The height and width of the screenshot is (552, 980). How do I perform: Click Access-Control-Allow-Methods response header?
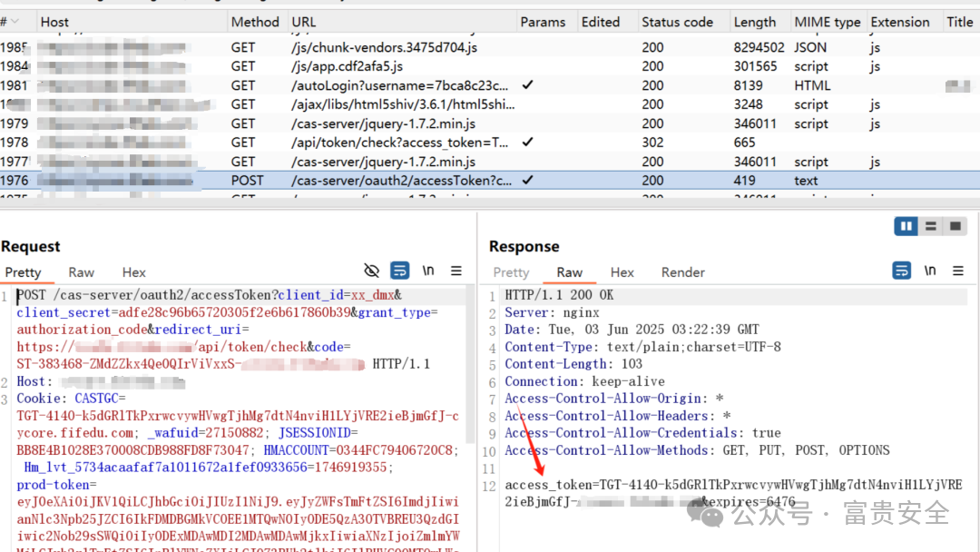coord(697,450)
